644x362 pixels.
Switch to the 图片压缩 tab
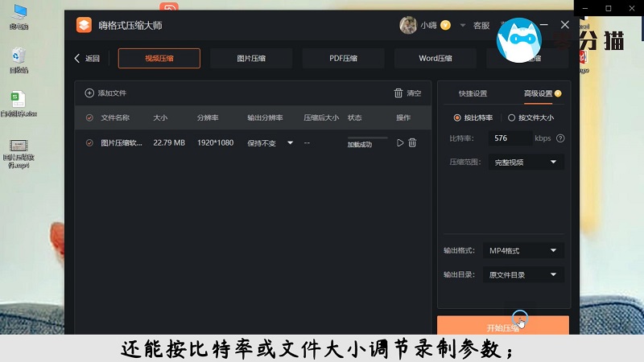(250, 58)
